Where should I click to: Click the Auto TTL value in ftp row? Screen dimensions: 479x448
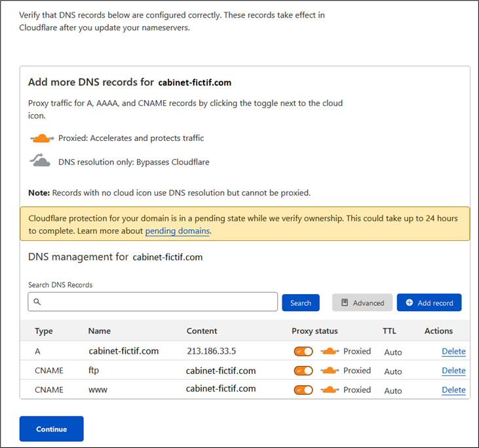tap(393, 371)
